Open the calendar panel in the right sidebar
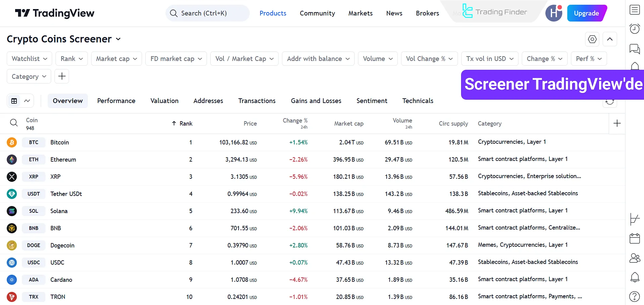 [x=635, y=239]
